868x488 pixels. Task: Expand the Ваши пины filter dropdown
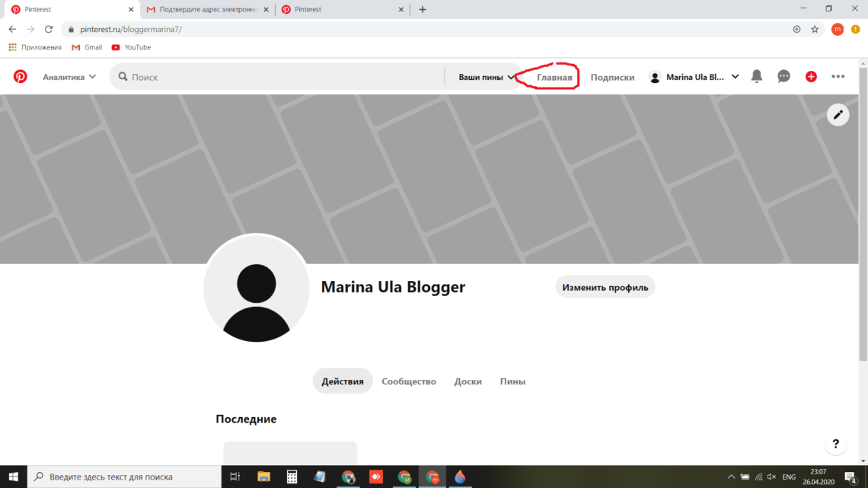click(x=486, y=77)
